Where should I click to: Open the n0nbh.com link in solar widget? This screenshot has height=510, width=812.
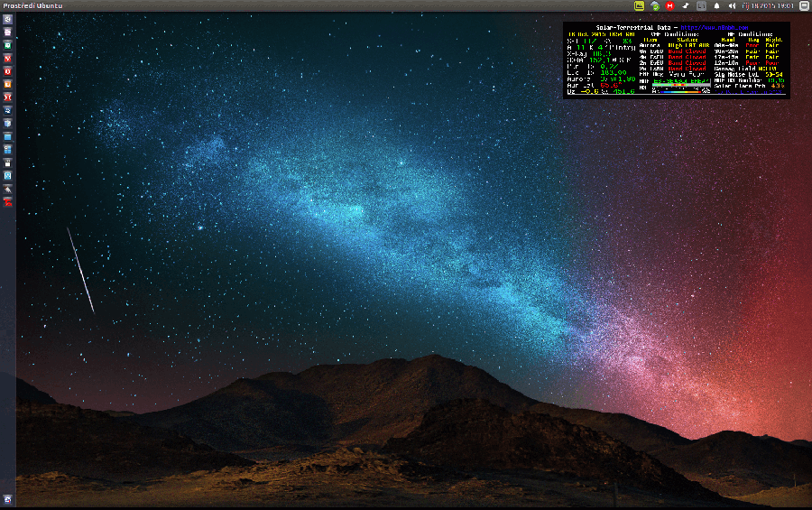[713, 28]
